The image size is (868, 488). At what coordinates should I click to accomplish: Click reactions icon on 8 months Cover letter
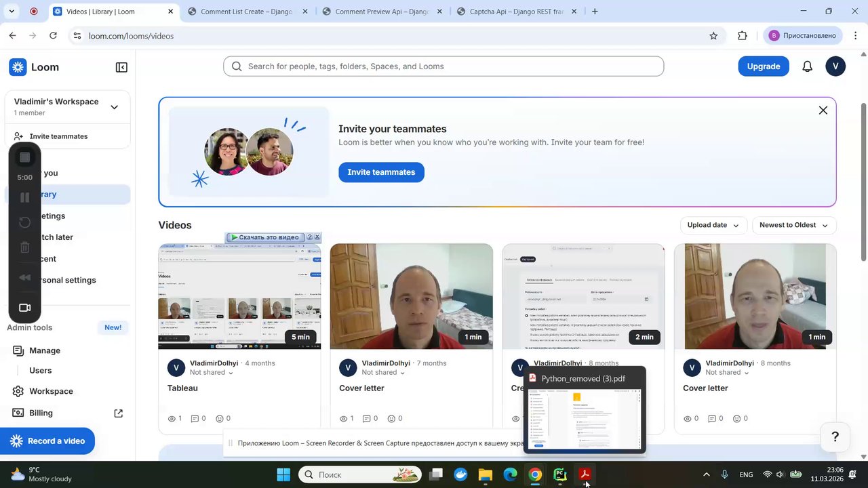click(735, 419)
